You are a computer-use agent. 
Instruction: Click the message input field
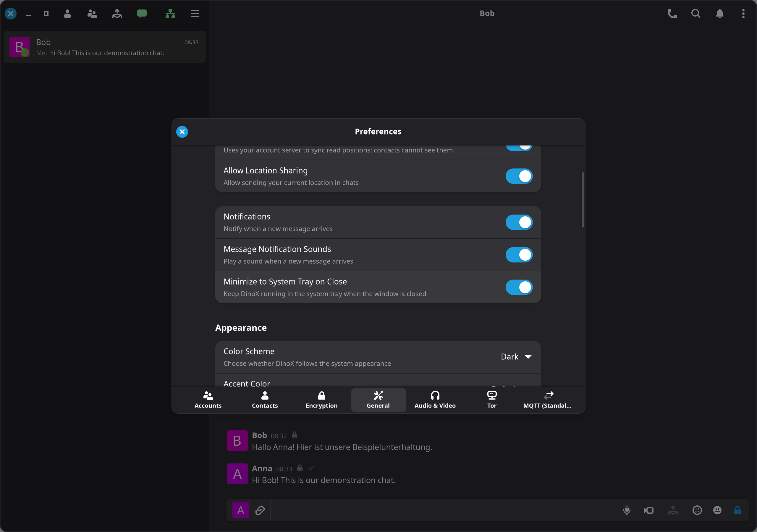[444, 510]
